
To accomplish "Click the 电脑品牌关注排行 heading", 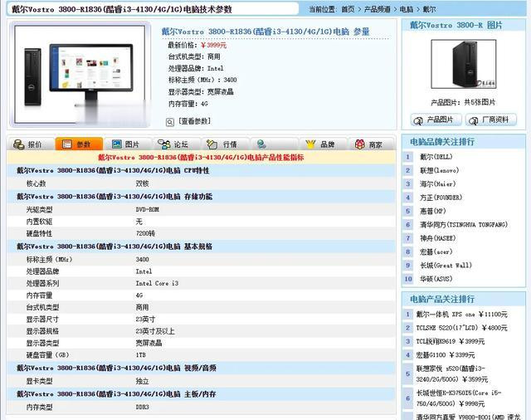I will point(442,142).
